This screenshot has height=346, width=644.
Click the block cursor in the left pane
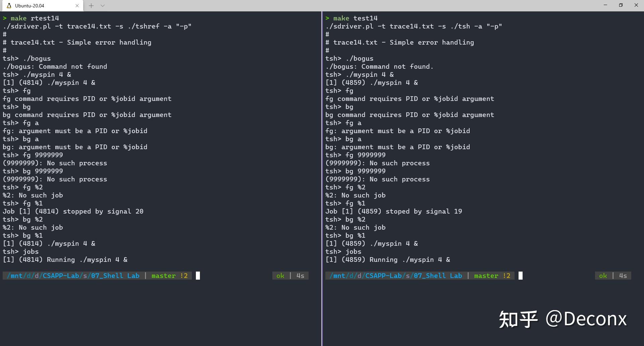(x=198, y=276)
